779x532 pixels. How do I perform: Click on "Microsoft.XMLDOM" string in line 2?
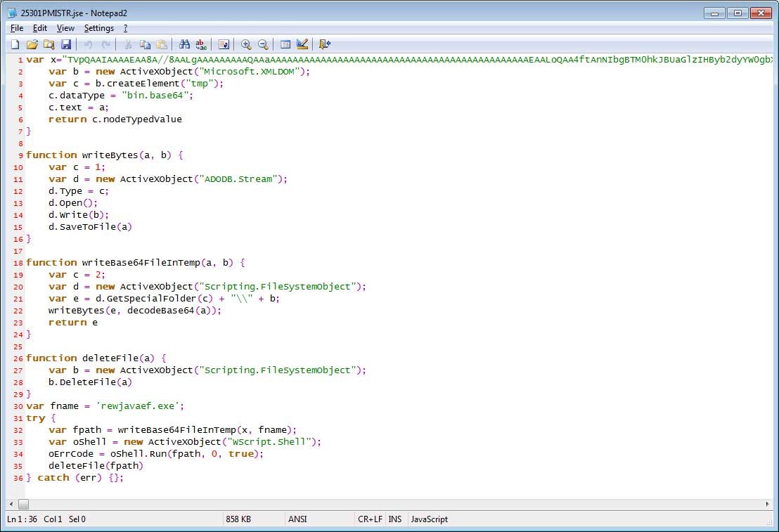(x=250, y=72)
